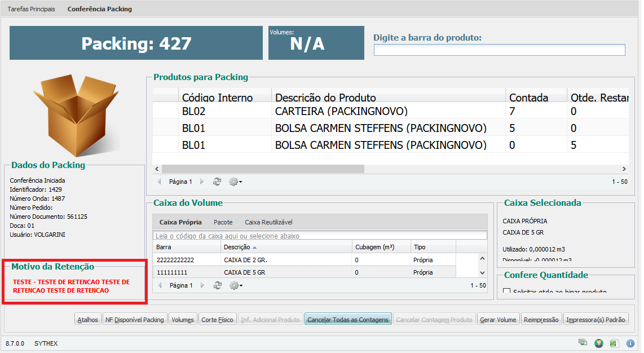This screenshot has width=644, height=353.
Task: Click the red retention reason text
Action: (x=72, y=286)
